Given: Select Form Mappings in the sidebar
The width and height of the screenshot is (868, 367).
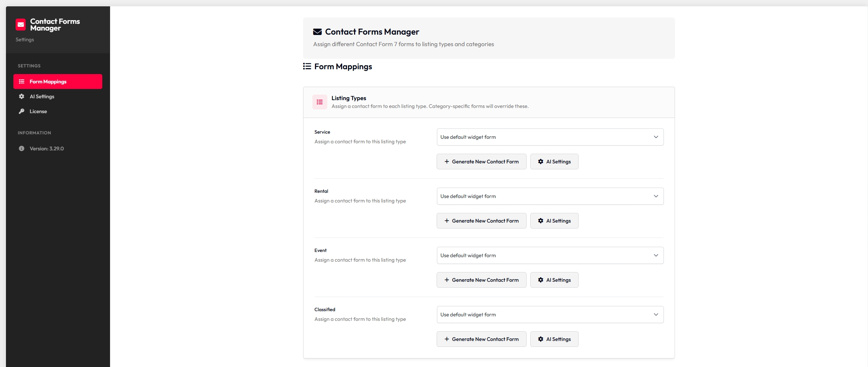Looking at the screenshot, I should pos(48,82).
